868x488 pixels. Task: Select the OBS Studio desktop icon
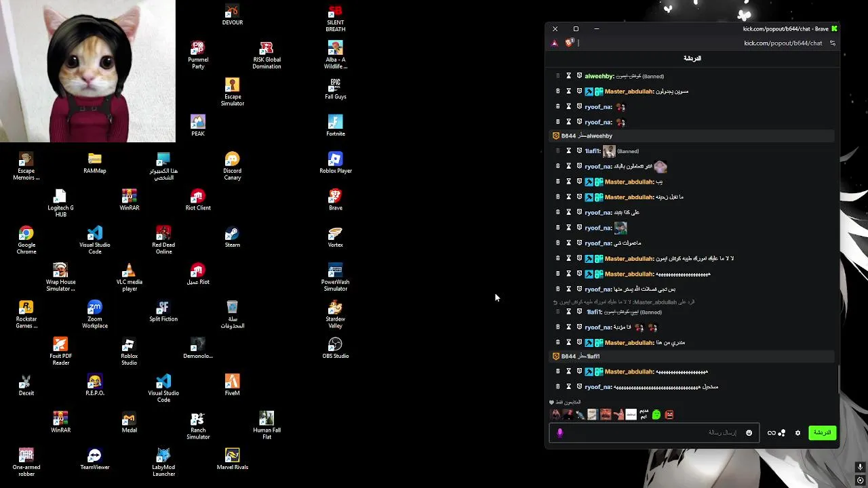335,348
